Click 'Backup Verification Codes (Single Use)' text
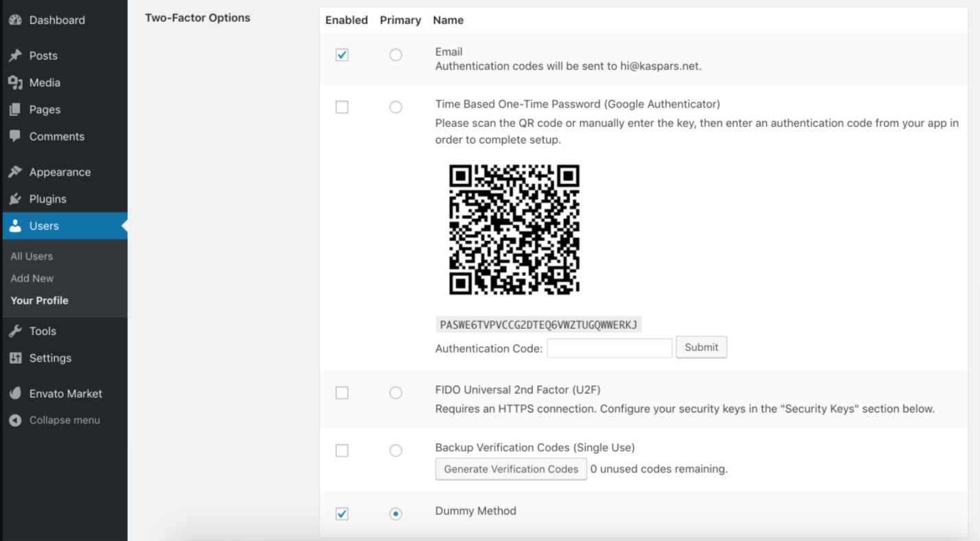The height and width of the screenshot is (541, 980). point(535,448)
